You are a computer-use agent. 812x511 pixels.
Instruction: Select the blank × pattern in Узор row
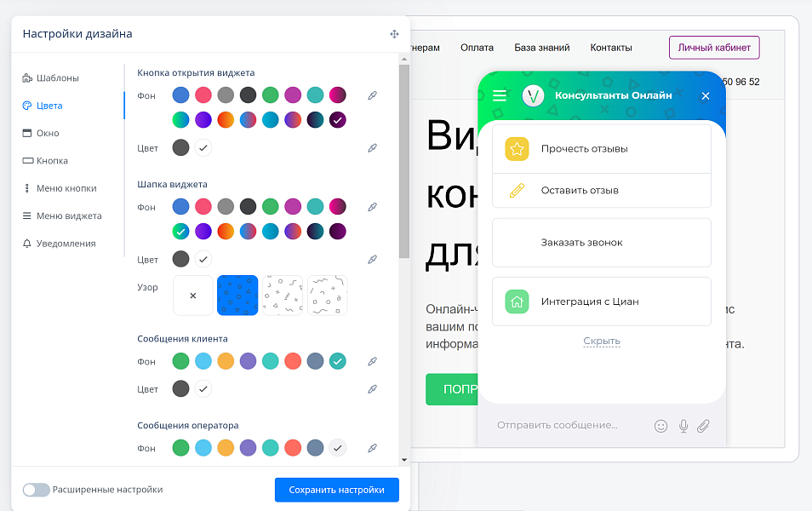tap(193, 294)
